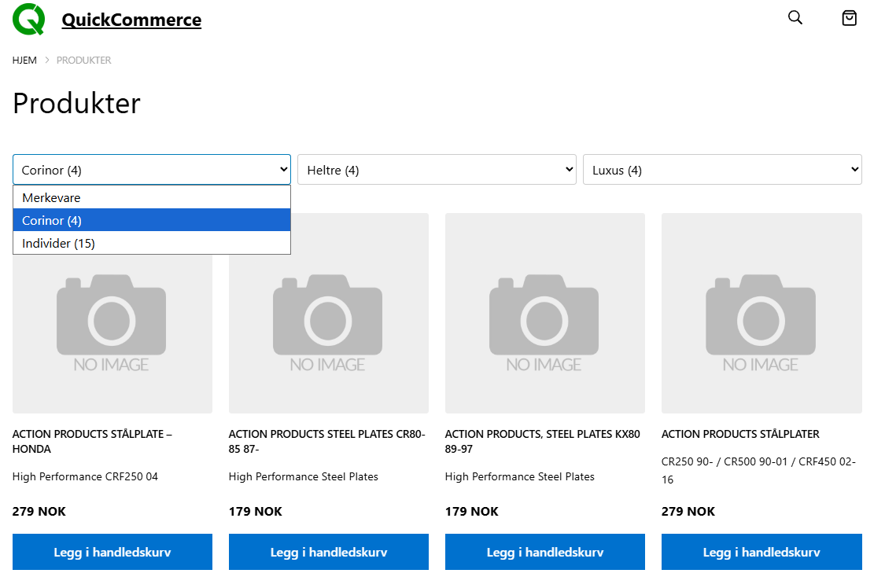
Task: Add Steel Plates KX80 89-97 to cart
Action: (544, 552)
